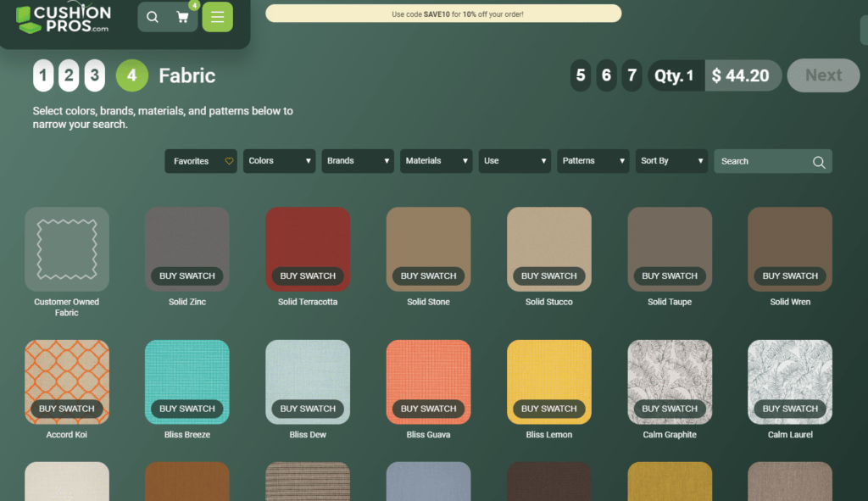Viewport: 868px width, 501px height.
Task: Open the Sort By dropdown
Action: (x=671, y=161)
